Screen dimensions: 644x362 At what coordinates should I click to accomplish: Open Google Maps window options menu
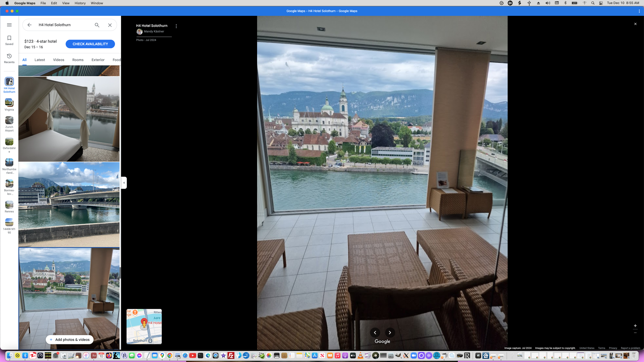(x=639, y=11)
